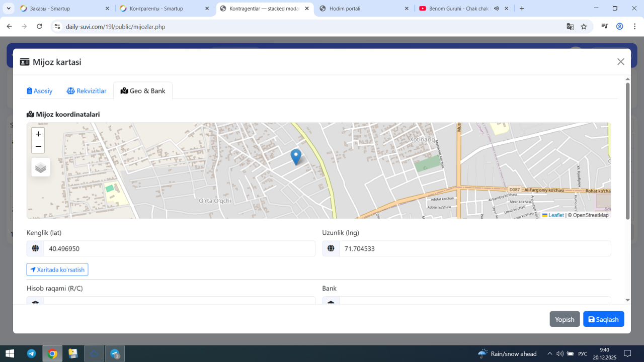Click the 'Xotinariq' map label
The width and height of the screenshot is (644, 362).
pyautogui.click(x=423, y=139)
